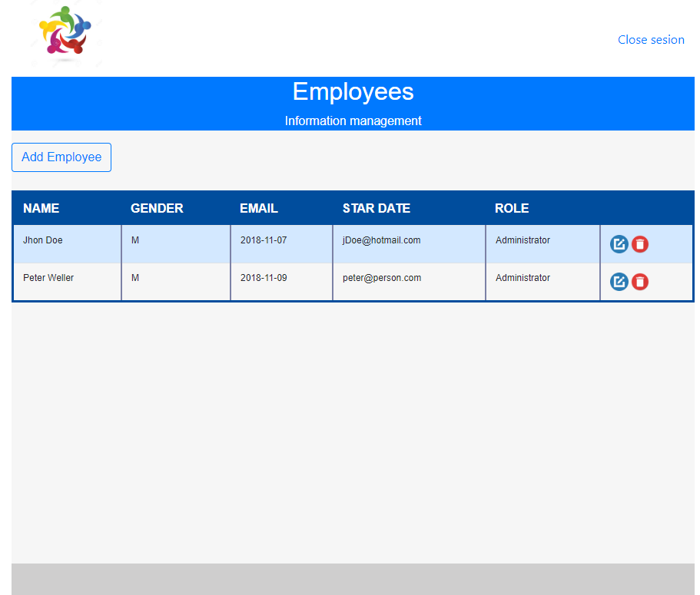
Task: Click the Close sesion link
Action: (651, 40)
